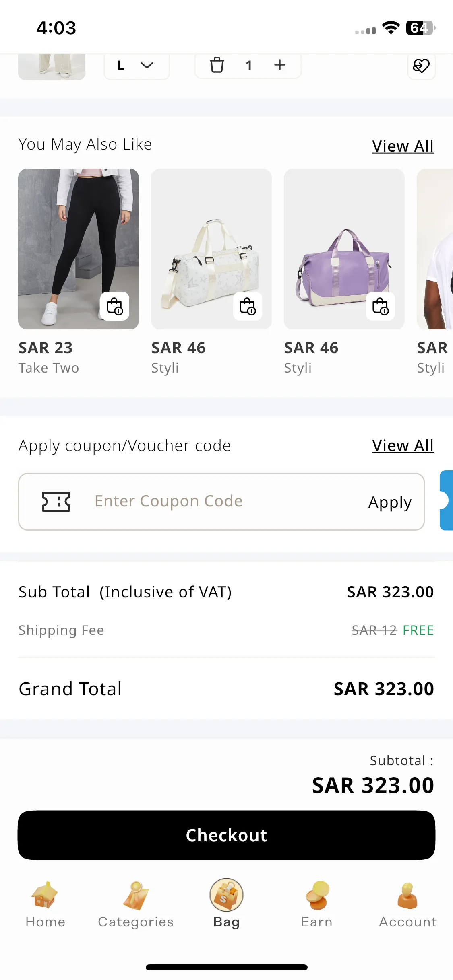Image resolution: width=453 pixels, height=980 pixels.
Task: Add white star duffel bag to bag
Action: click(x=248, y=306)
